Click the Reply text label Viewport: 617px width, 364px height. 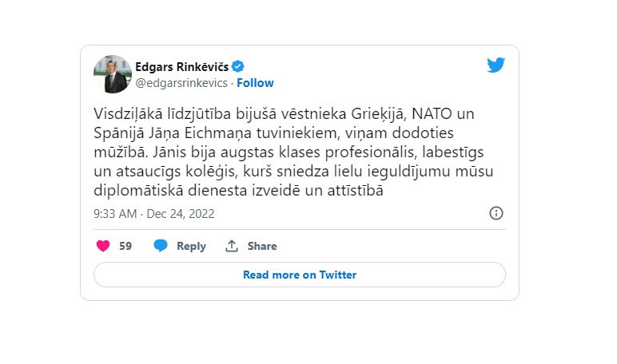click(191, 246)
